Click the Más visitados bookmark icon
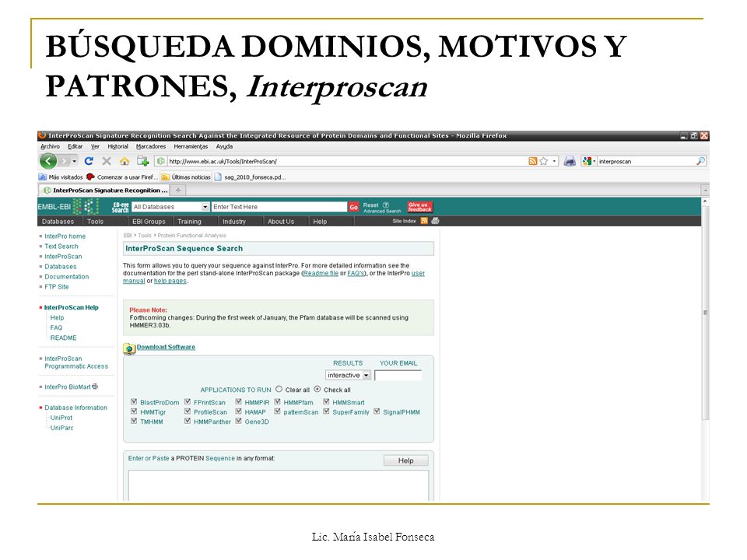This screenshot has width=747, height=560. pyautogui.click(x=42, y=177)
